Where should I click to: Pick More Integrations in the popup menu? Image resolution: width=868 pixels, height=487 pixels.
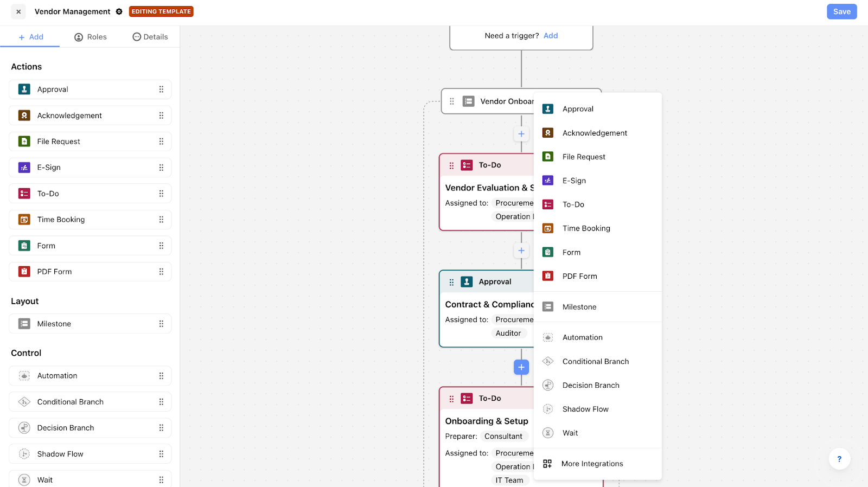click(x=592, y=464)
